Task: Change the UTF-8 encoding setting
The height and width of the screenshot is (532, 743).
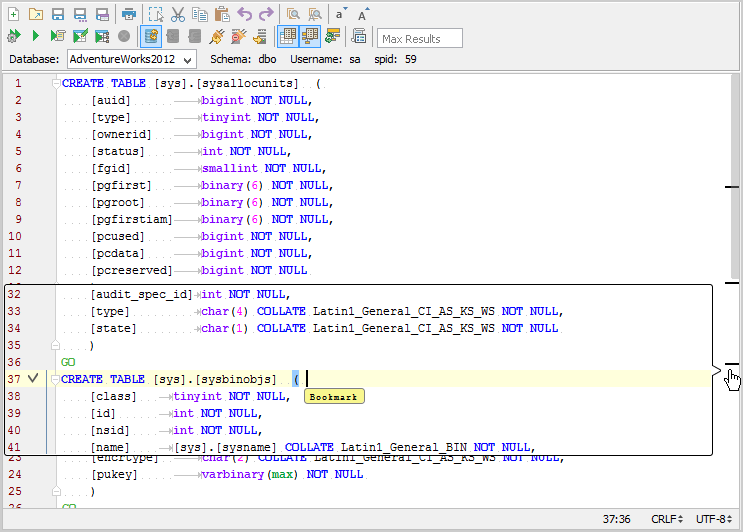Action: [714, 519]
